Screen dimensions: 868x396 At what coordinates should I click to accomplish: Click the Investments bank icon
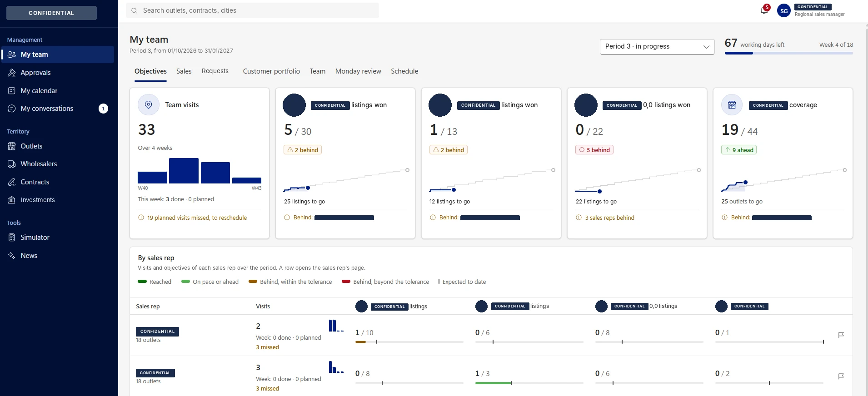12,200
